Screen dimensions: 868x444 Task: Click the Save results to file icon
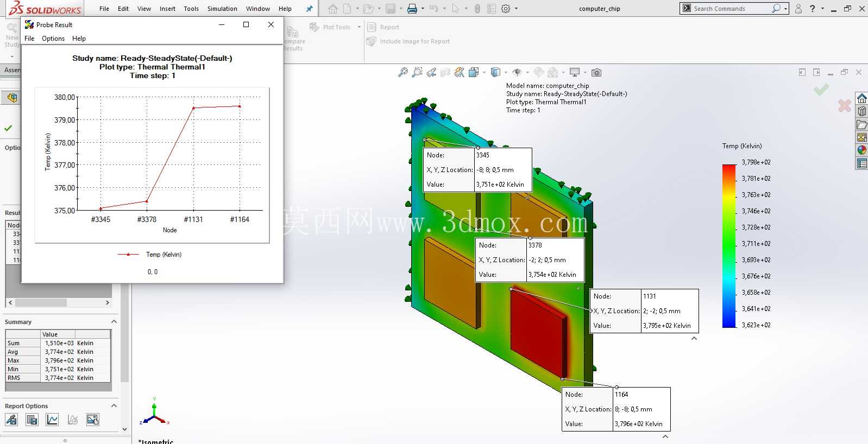coord(32,420)
